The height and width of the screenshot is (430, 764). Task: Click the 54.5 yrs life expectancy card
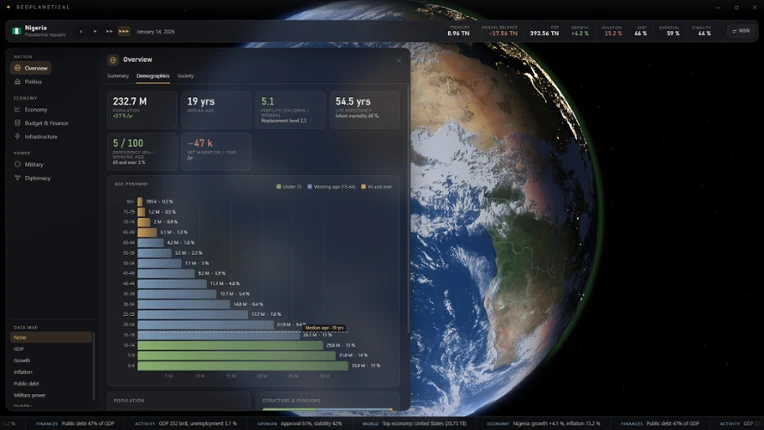(x=364, y=110)
